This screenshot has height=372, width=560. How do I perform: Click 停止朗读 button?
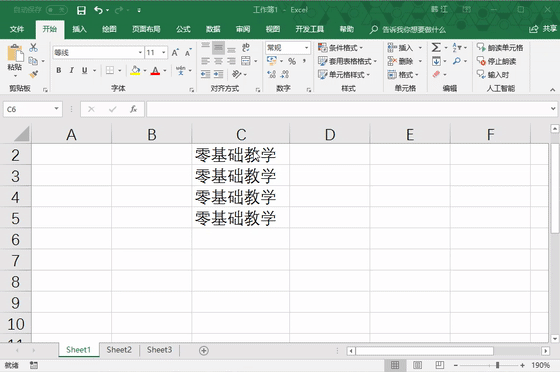(x=496, y=61)
